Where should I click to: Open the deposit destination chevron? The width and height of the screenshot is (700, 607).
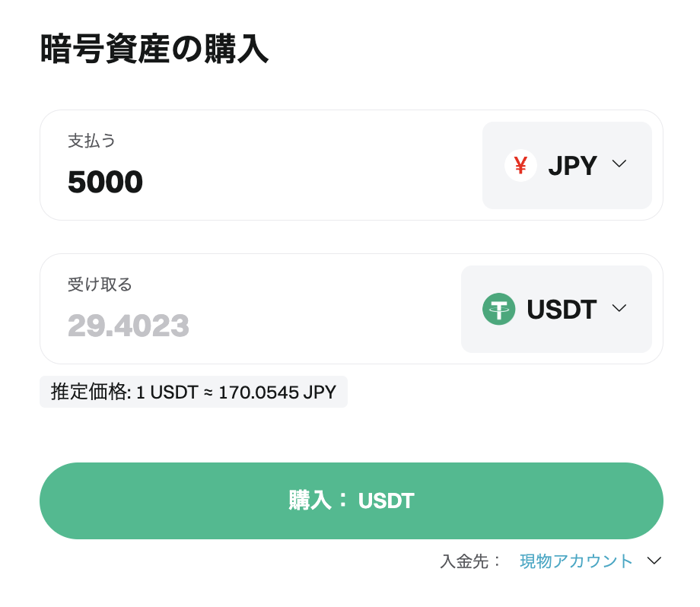(654, 561)
